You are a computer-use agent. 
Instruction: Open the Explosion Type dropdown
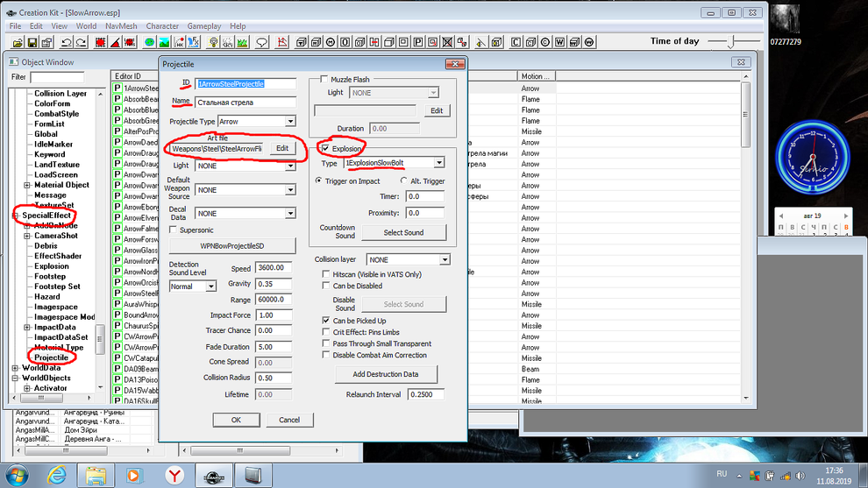coord(438,163)
